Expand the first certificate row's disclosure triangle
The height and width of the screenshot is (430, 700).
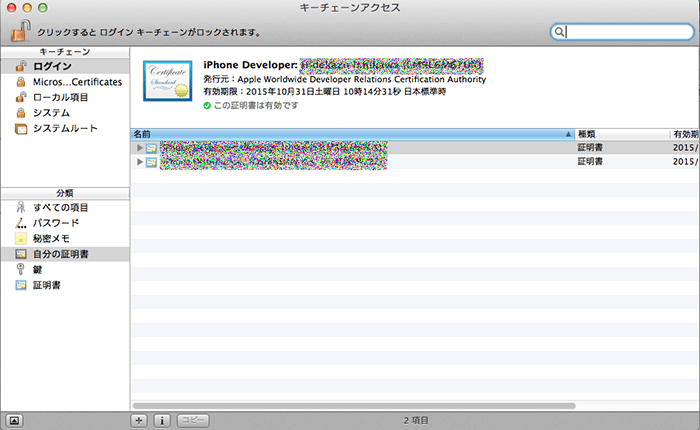pyautogui.click(x=139, y=147)
